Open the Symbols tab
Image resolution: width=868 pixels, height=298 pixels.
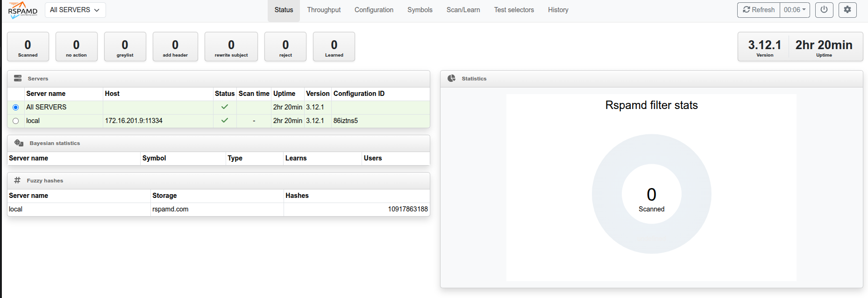[x=420, y=10]
